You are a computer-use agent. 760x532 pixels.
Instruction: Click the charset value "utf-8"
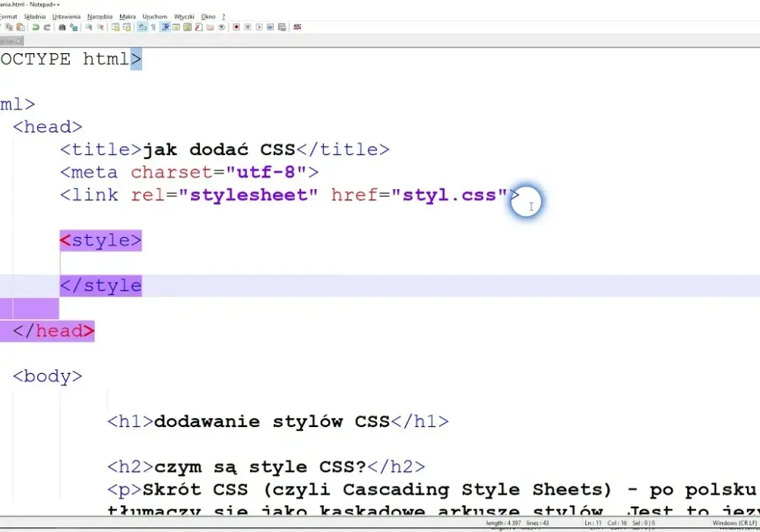[265, 172]
